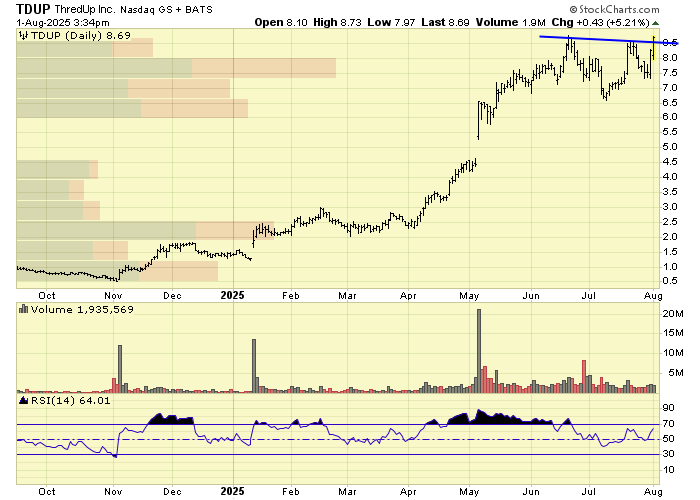Click the Aug label below the RSI panel

653,492
